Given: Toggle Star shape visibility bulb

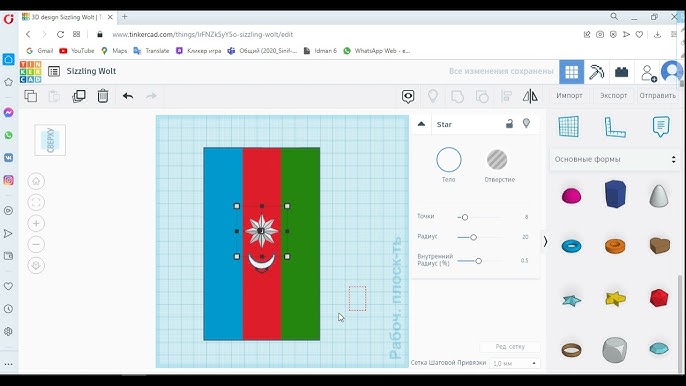Looking at the screenshot, I should click(526, 124).
